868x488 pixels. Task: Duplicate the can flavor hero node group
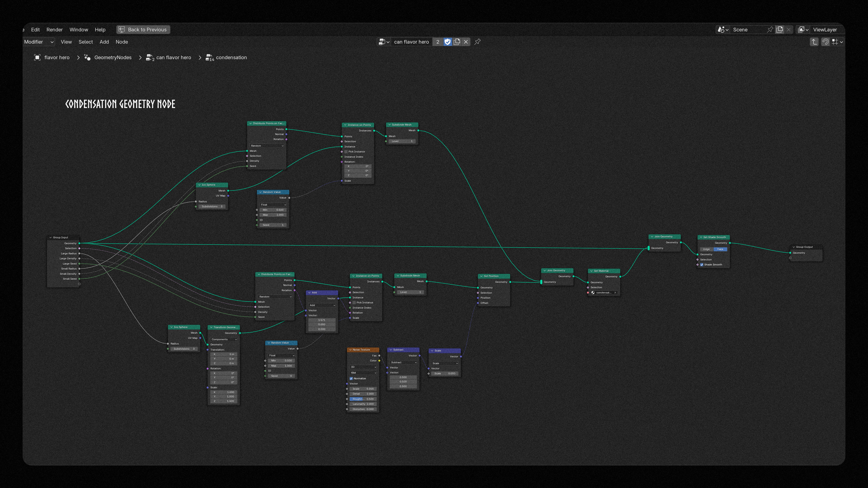point(457,42)
